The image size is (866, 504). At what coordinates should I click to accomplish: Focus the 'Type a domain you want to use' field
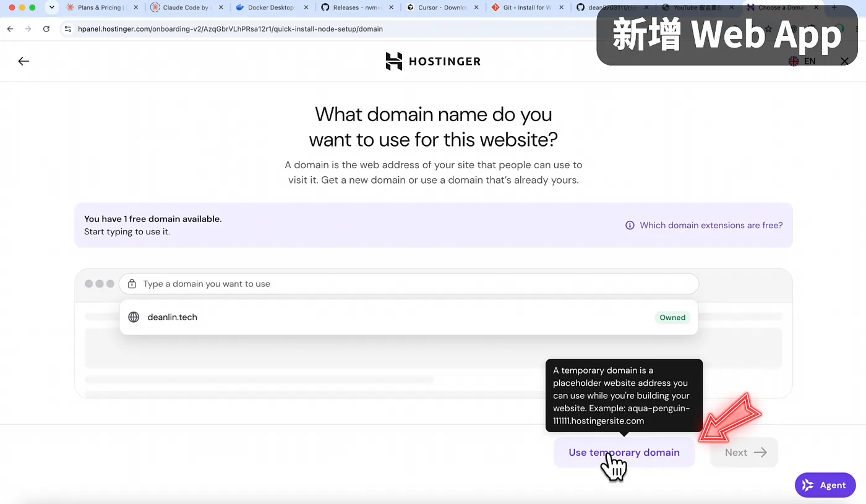409,284
